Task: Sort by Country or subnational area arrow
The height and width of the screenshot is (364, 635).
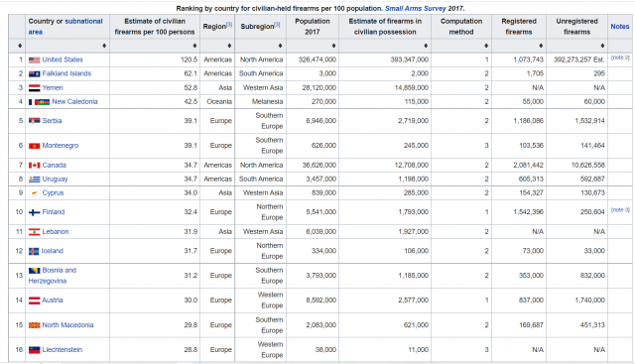Action: point(104,46)
